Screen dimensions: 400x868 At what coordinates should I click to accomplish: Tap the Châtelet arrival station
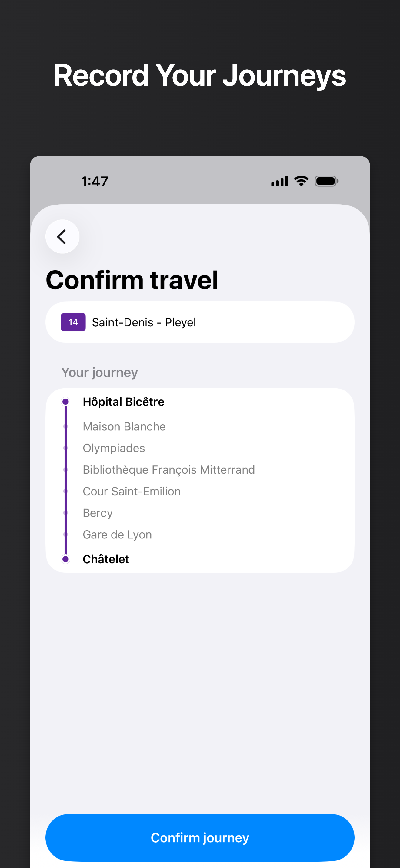click(106, 559)
